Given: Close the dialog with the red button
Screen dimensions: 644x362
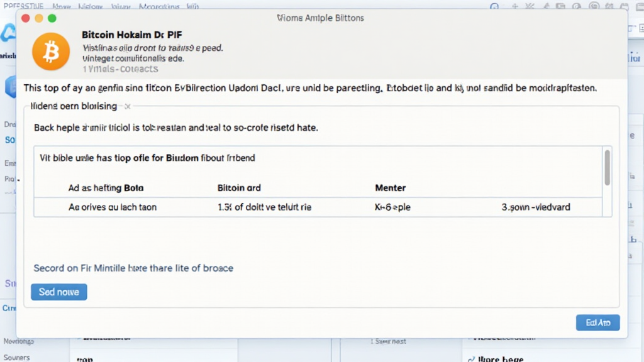Looking at the screenshot, I should coord(25,18).
